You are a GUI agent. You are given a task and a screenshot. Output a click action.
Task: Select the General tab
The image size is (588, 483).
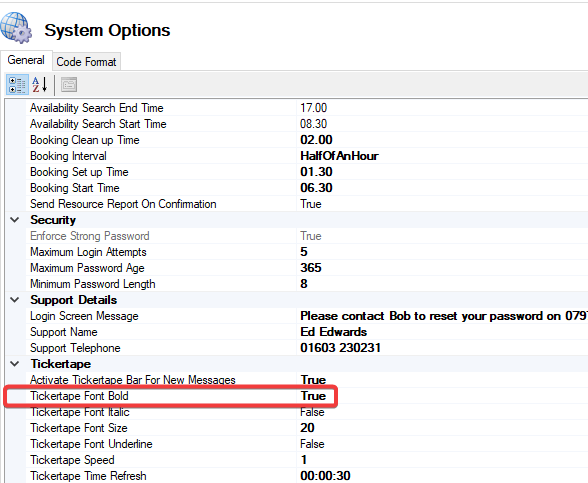click(x=26, y=60)
